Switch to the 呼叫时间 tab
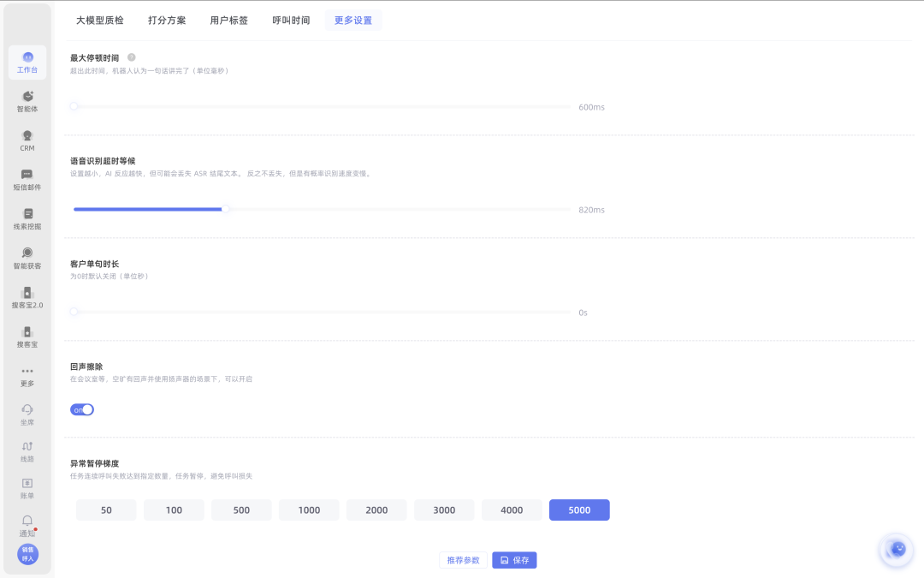Viewport: 924px width, 578px height. pos(291,20)
